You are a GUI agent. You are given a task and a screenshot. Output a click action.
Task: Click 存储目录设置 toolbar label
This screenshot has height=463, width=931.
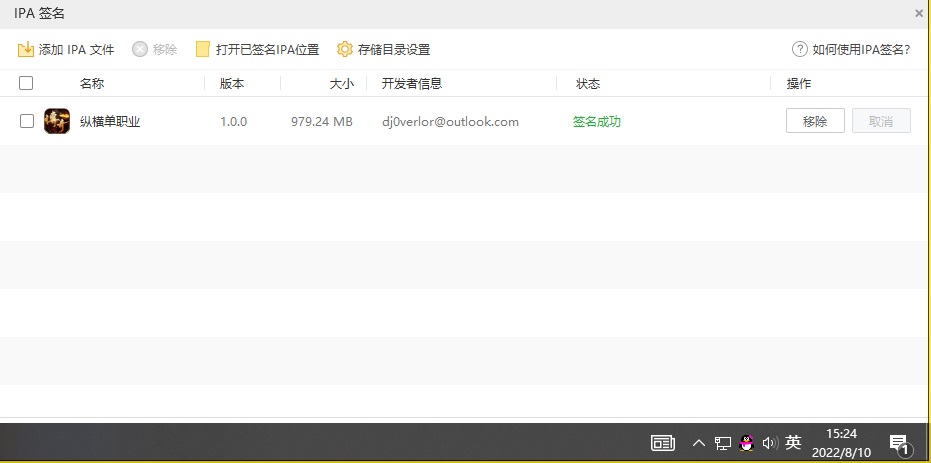(x=394, y=50)
